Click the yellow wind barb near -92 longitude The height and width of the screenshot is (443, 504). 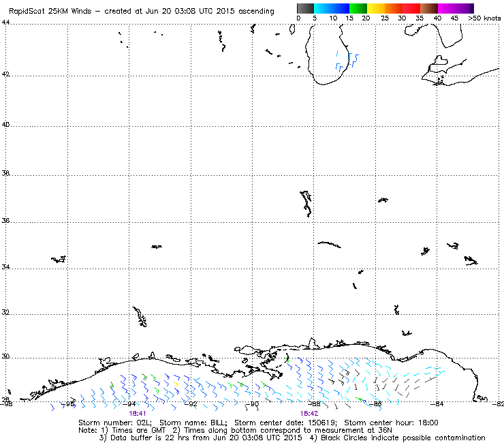tap(176, 384)
